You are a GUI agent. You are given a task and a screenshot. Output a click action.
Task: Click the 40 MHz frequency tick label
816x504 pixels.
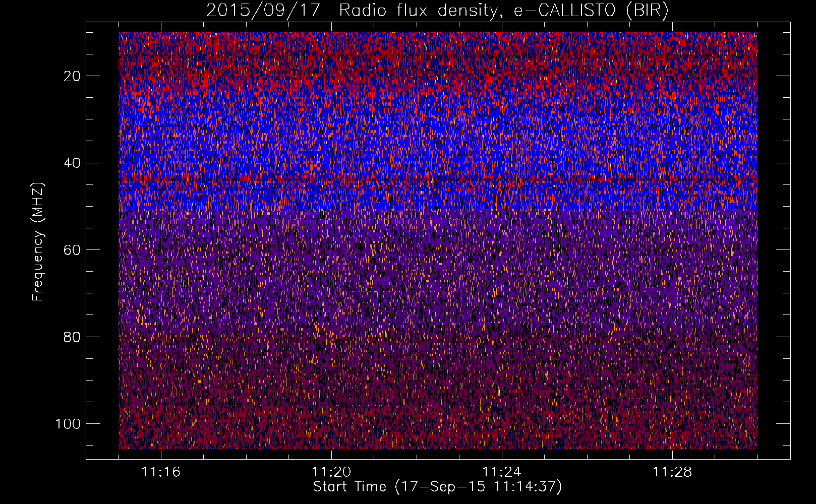point(73,163)
